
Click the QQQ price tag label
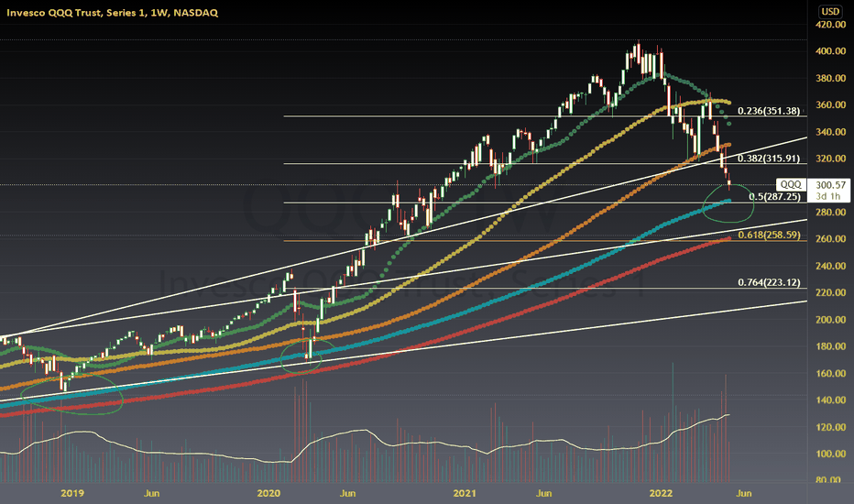click(791, 185)
